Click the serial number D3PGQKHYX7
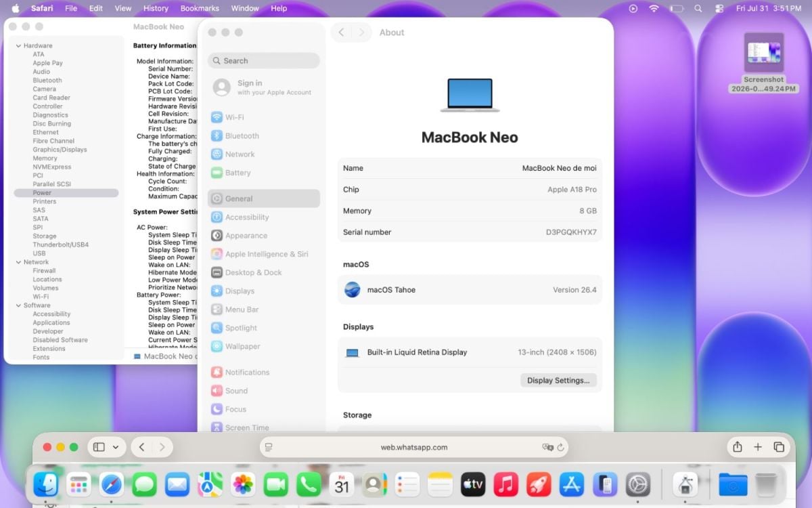 571,232
